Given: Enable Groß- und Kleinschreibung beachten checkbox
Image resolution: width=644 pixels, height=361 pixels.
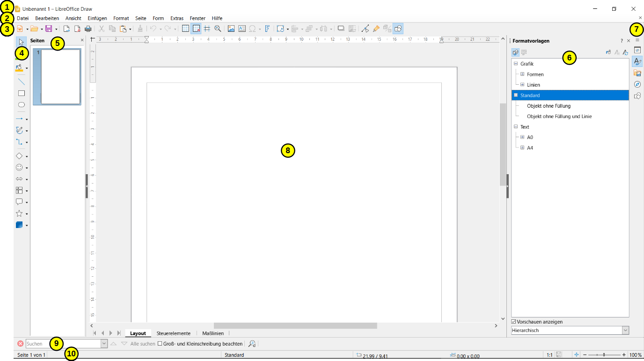Looking at the screenshot, I should coord(160,344).
